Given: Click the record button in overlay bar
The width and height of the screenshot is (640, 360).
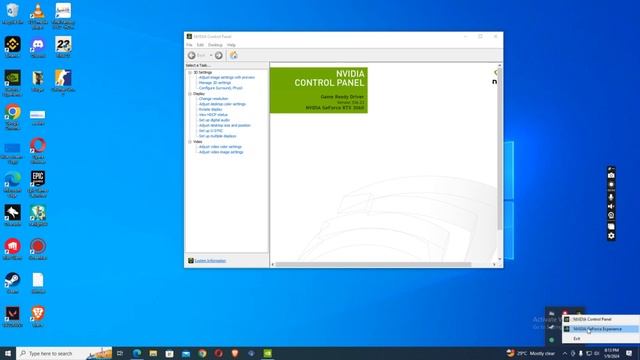Looking at the screenshot, I should pyautogui.click(x=611, y=185).
